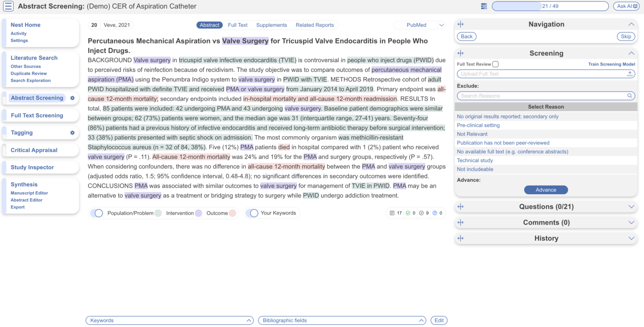This screenshot has width=644, height=327.
Task: Expand the Questions panel
Action: tap(631, 207)
